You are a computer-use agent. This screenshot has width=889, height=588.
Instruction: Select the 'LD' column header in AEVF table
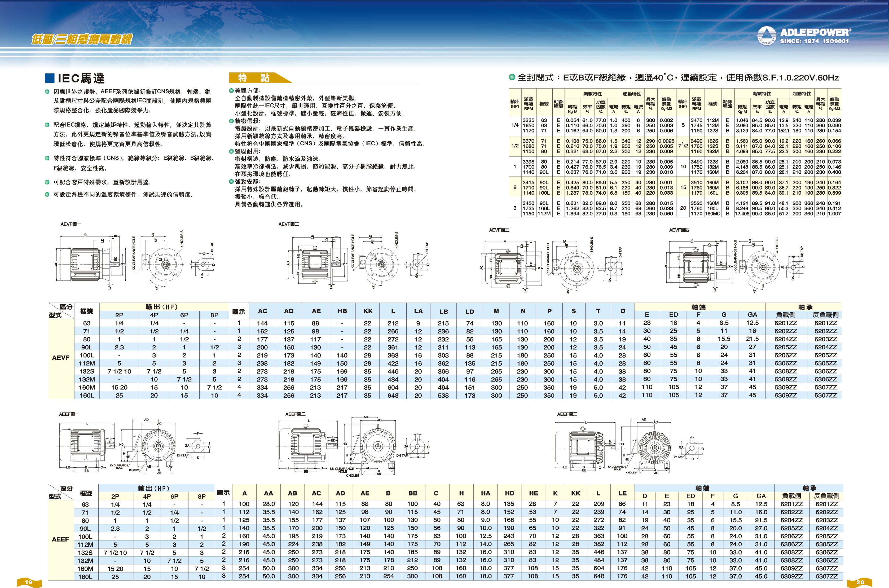tap(469, 311)
